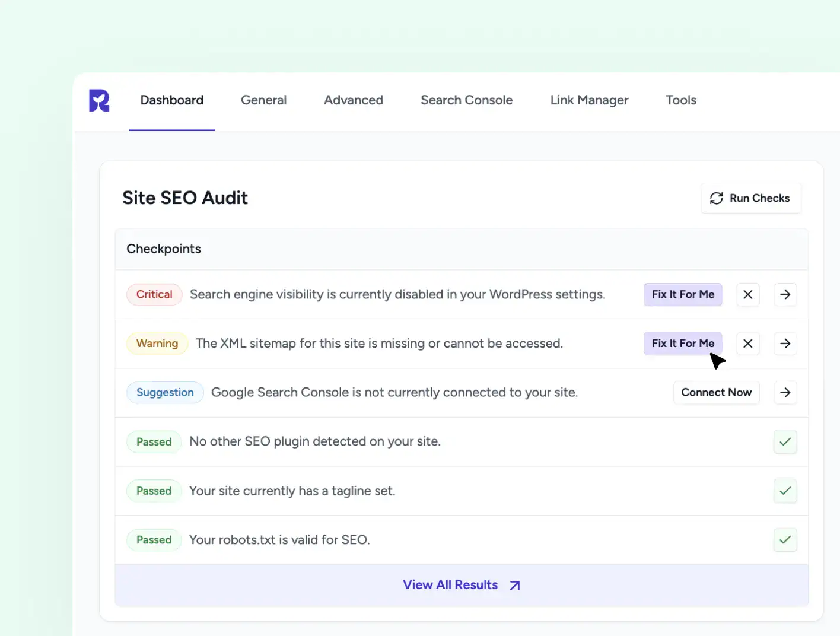Click the Site SEO Audit heading
840x636 pixels.
pyautogui.click(x=185, y=198)
